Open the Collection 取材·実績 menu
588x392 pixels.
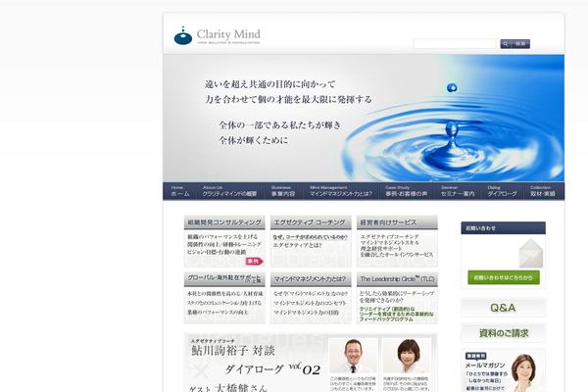point(543,191)
